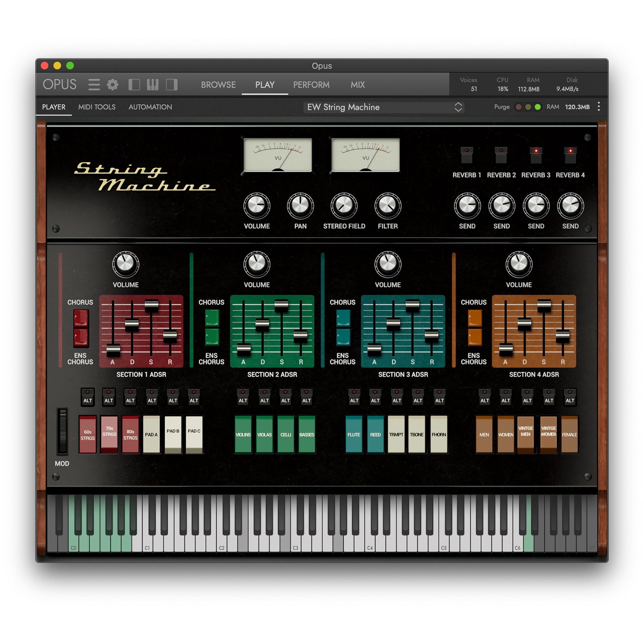Viewport: 644px width, 644px height.
Task: Open the three-dot options menu
Action: point(599,107)
